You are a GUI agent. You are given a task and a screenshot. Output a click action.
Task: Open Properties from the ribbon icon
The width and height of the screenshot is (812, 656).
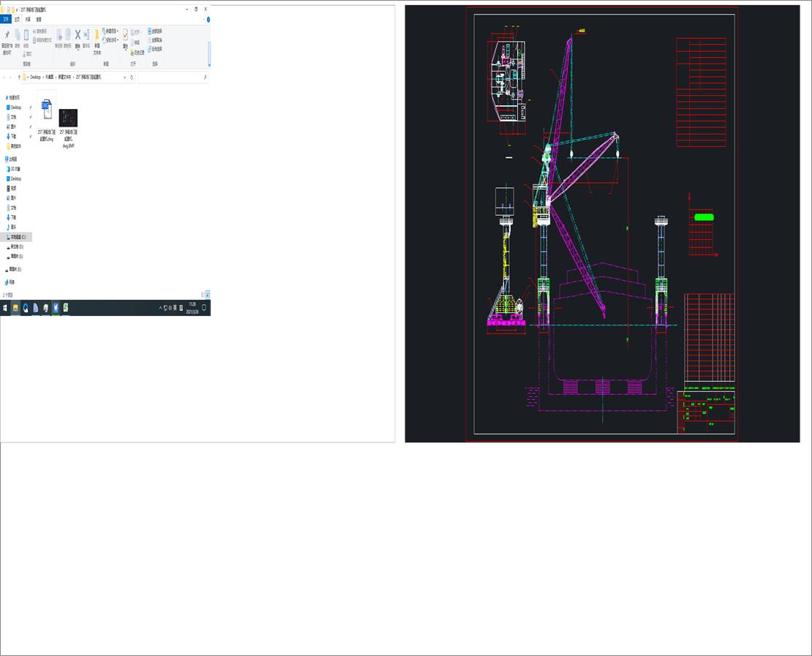(x=125, y=34)
